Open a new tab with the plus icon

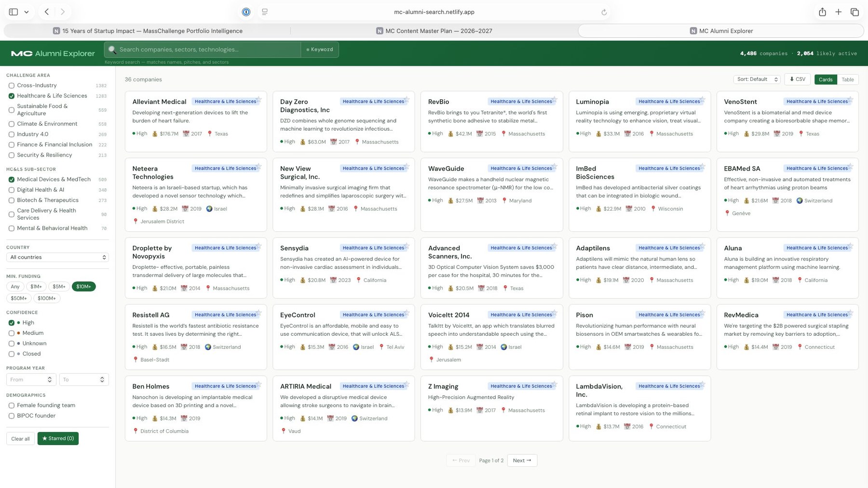coord(839,12)
